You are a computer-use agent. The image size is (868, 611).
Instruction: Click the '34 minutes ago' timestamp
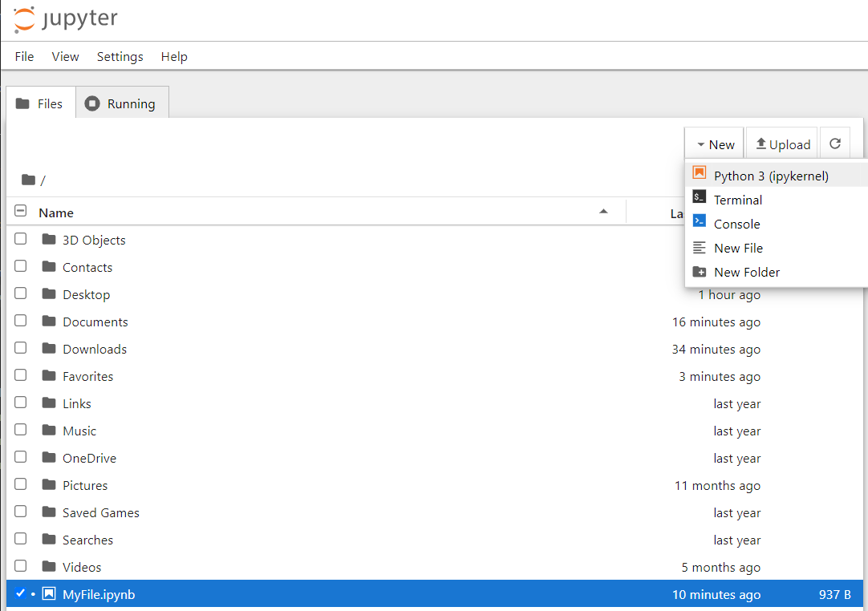pyautogui.click(x=716, y=350)
